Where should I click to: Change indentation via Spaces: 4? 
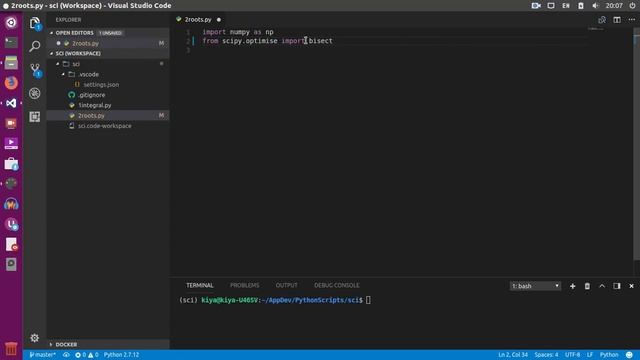coord(546,355)
